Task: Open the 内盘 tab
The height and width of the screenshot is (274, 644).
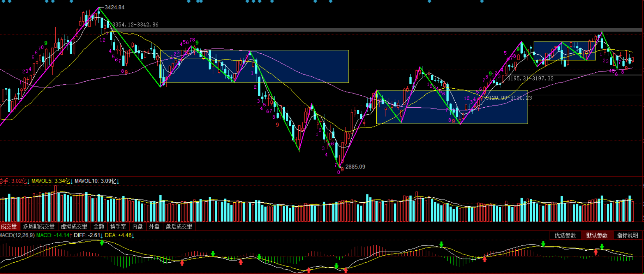Action: [138, 227]
